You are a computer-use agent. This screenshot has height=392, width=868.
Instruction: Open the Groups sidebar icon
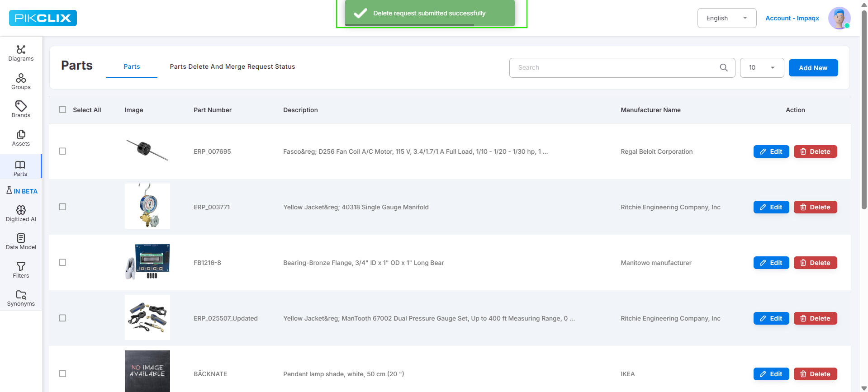tap(21, 82)
